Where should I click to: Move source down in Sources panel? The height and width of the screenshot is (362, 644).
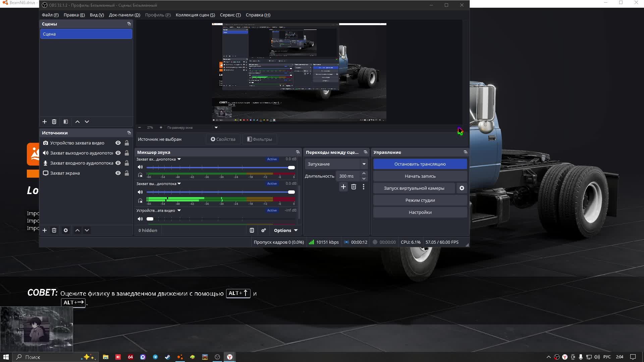[x=87, y=230]
